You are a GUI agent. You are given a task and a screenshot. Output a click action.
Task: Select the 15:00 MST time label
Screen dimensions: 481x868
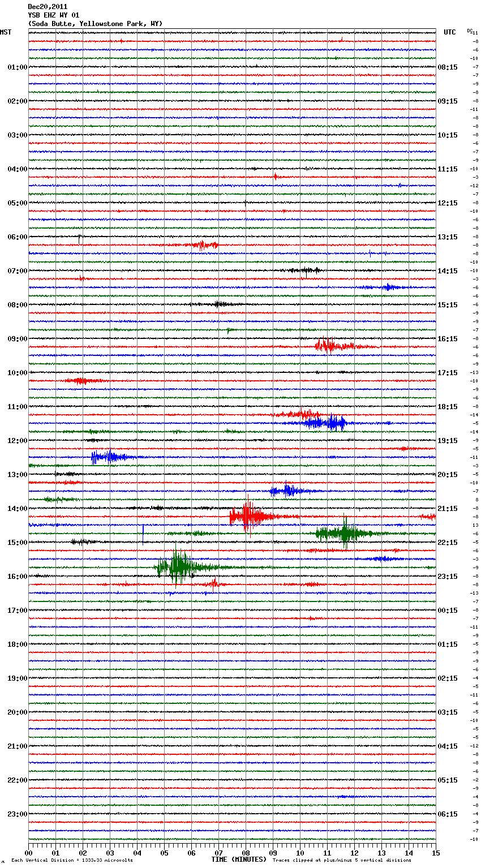(x=18, y=543)
